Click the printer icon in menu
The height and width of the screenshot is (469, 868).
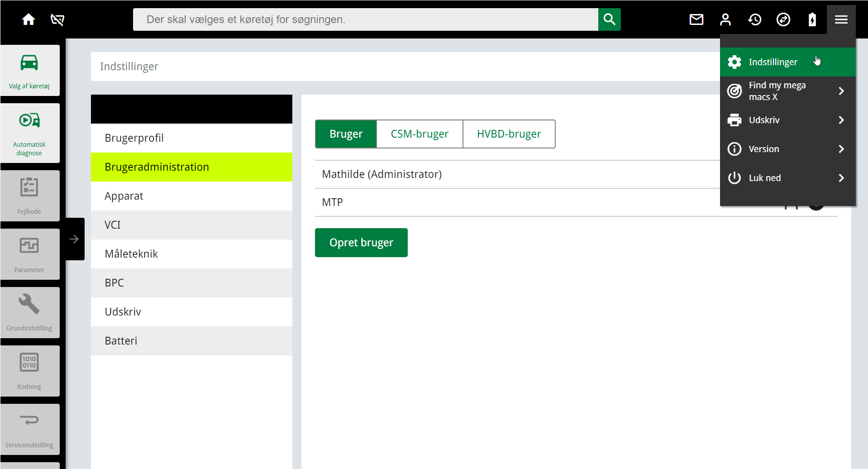coord(734,120)
